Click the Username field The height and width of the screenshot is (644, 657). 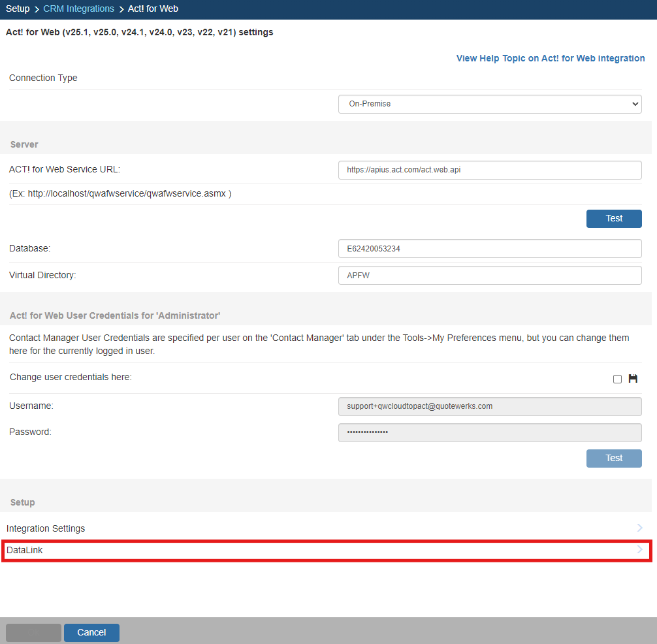[x=490, y=406]
